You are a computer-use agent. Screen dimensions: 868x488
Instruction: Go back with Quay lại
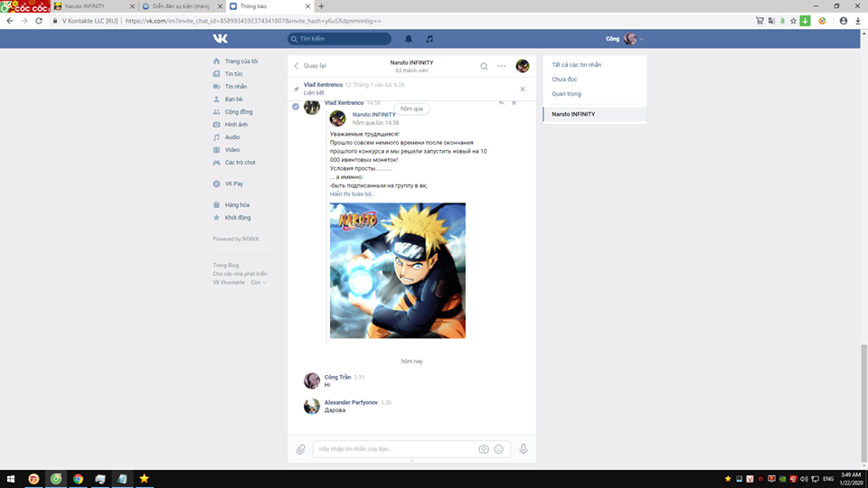[310, 66]
